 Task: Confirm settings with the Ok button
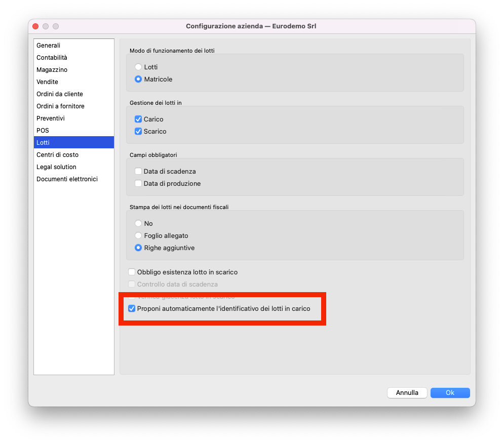coord(450,393)
